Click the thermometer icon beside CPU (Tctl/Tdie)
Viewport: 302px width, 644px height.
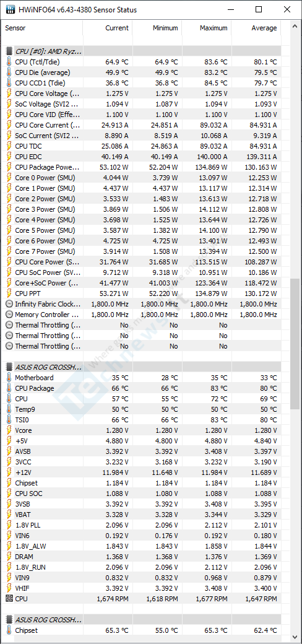click(x=9, y=62)
